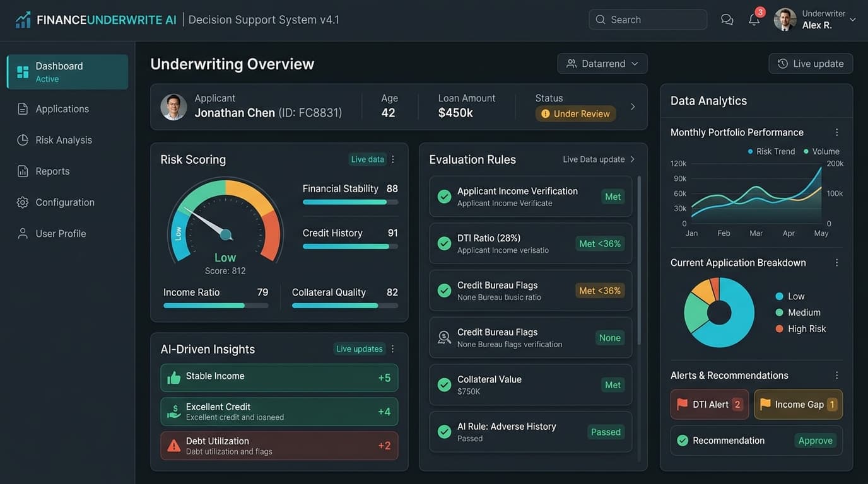Toggle Risk Trend legend series
This screenshot has width=868, height=484.
point(771,151)
